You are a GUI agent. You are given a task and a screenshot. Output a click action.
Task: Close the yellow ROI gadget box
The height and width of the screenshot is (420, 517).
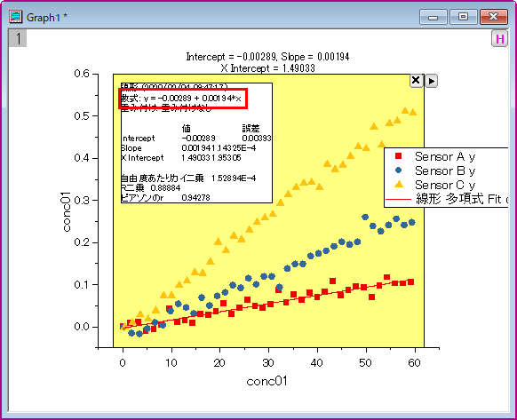pos(416,81)
